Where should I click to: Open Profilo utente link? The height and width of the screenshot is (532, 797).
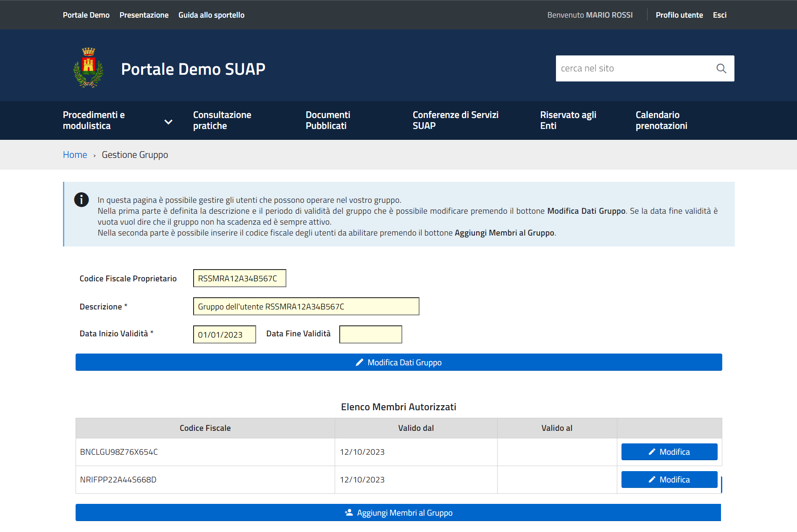679,15
